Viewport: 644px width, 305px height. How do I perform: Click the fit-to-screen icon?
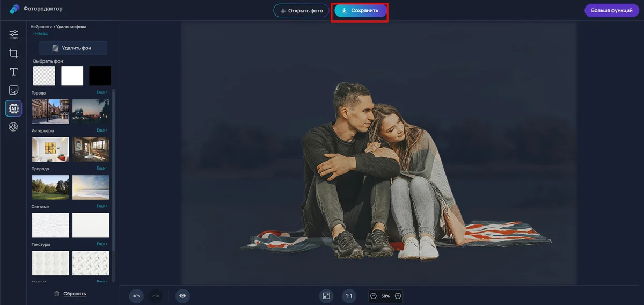(x=326, y=296)
